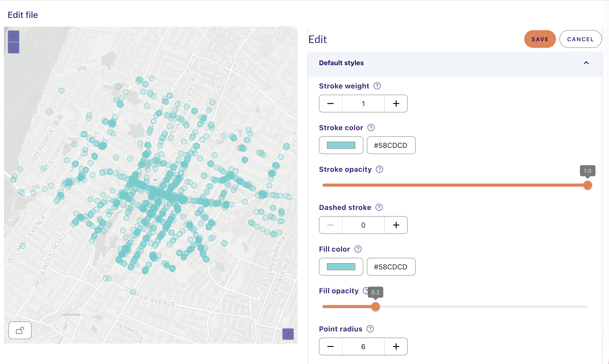Increase the stroke weight value

396,104
